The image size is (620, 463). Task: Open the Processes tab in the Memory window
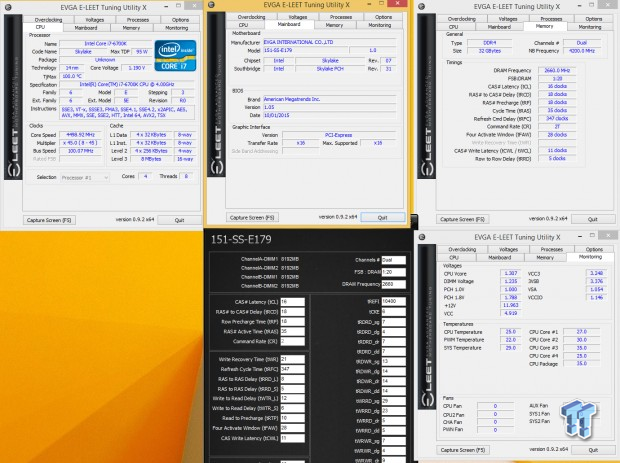(x=551, y=19)
